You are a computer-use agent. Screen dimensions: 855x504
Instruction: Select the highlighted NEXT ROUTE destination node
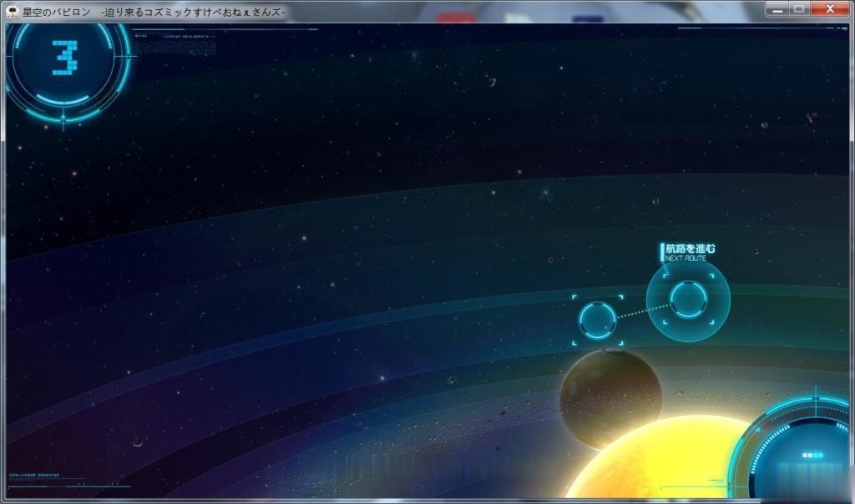(688, 300)
